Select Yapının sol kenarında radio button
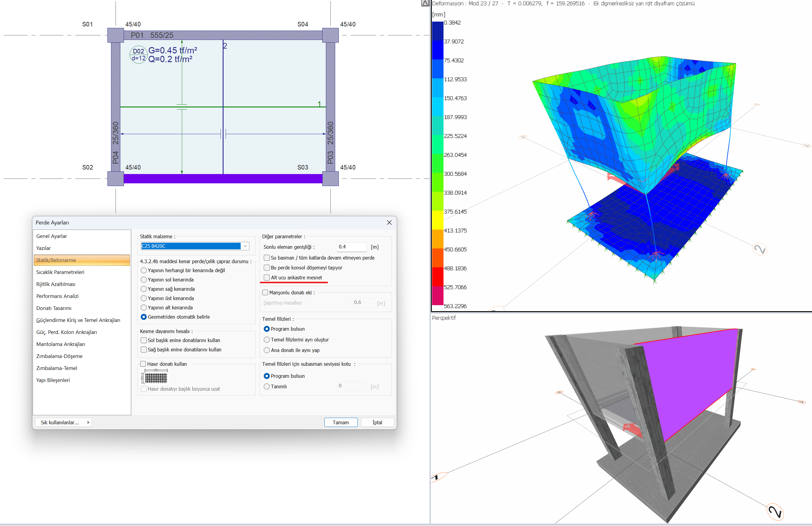Viewport: 812px width, 526px height. point(144,280)
